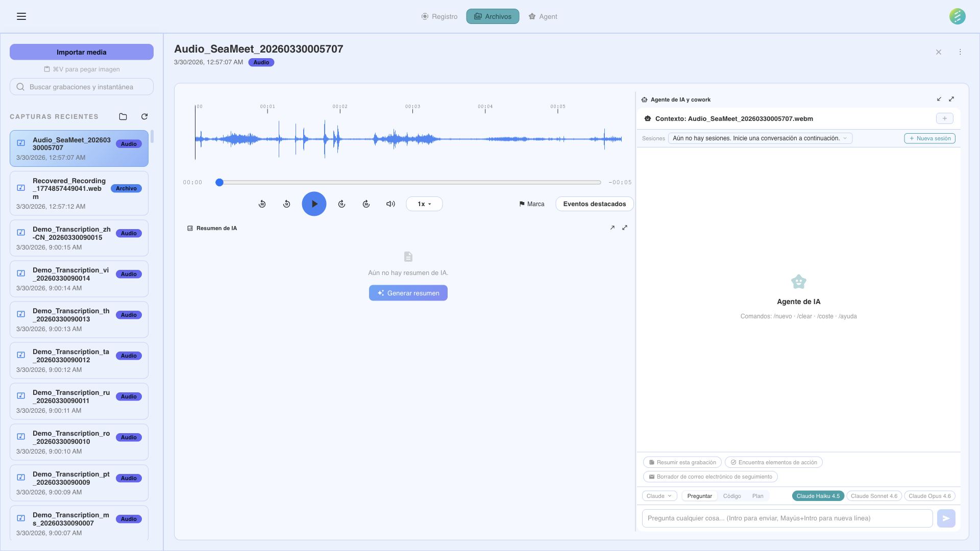Click the Importar media button
Screen dimensions: 980x551
tap(82, 52)
